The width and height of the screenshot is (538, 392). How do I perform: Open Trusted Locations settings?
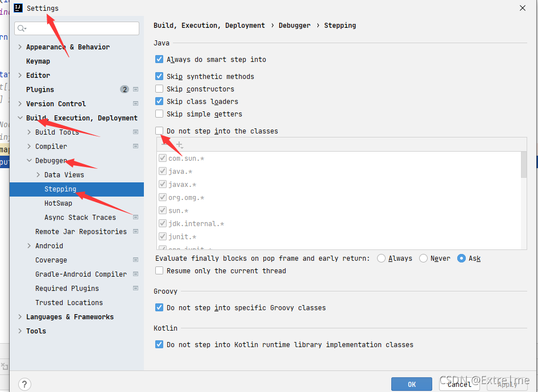69,303
